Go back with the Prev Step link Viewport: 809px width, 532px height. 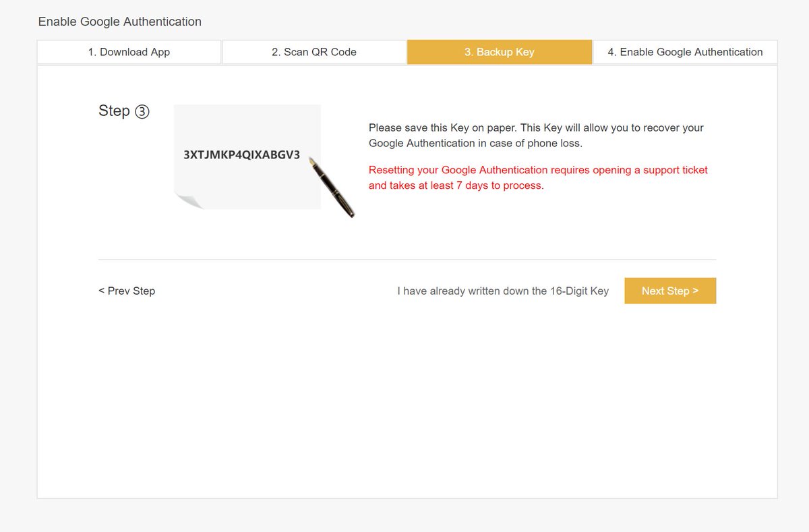[127, 291]
